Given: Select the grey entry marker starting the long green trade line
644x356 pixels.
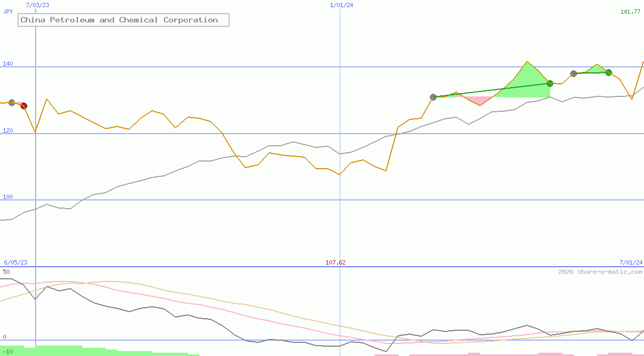Looking at the screenshot, I should (433, 97).
